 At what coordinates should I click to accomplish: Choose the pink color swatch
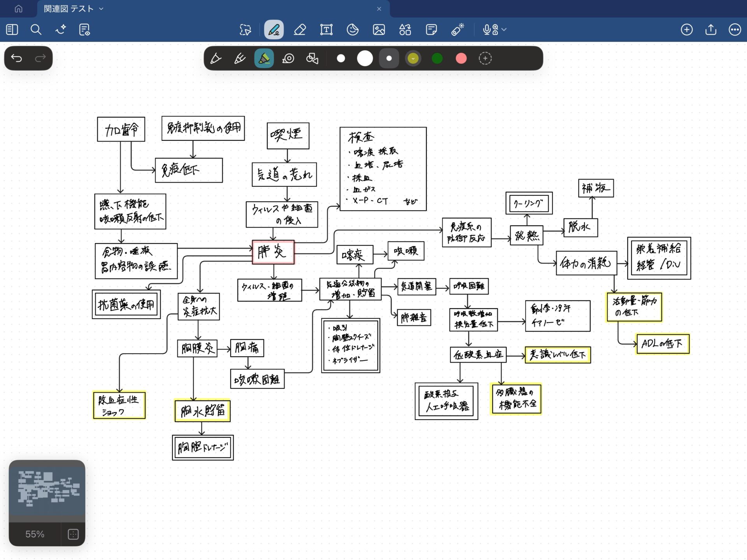click(461, 58)
